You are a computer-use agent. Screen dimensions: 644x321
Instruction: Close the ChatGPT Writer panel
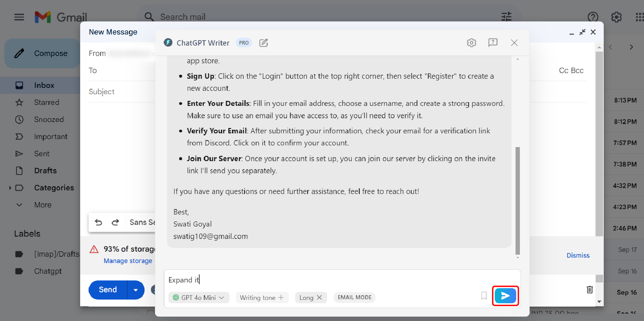tap(514, 43)
